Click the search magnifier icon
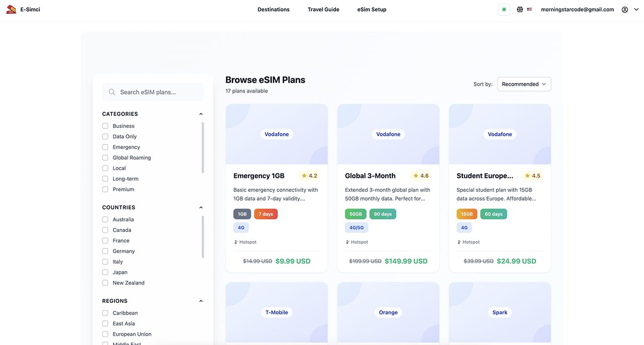Screen dimensions: 644x345 tap(112, 92)
